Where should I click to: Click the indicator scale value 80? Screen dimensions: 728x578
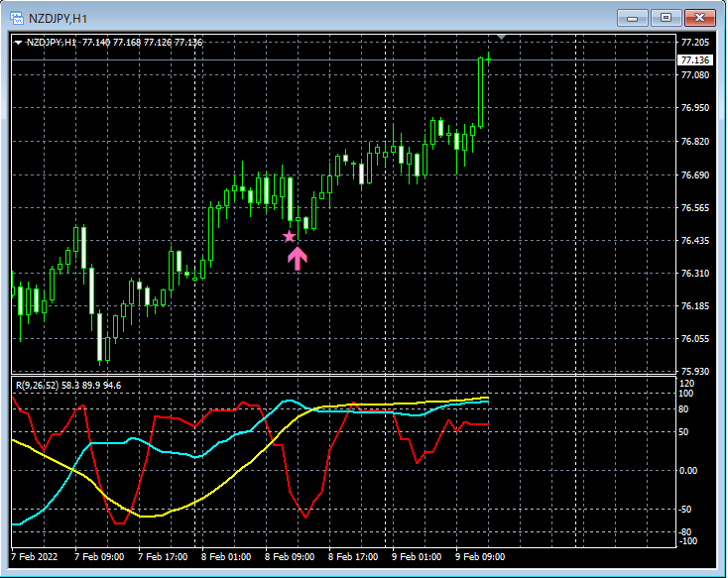tap(683, 409)
